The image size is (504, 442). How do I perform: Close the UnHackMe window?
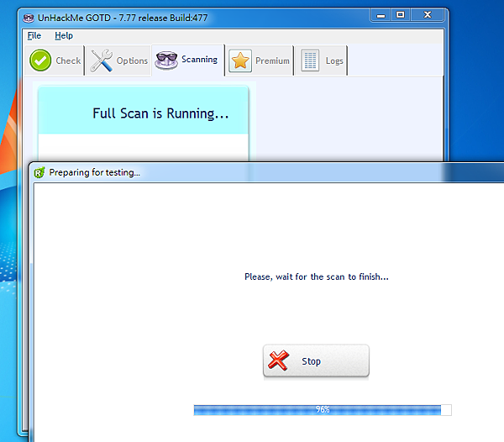pyautogui.click(x=428, y=15)
